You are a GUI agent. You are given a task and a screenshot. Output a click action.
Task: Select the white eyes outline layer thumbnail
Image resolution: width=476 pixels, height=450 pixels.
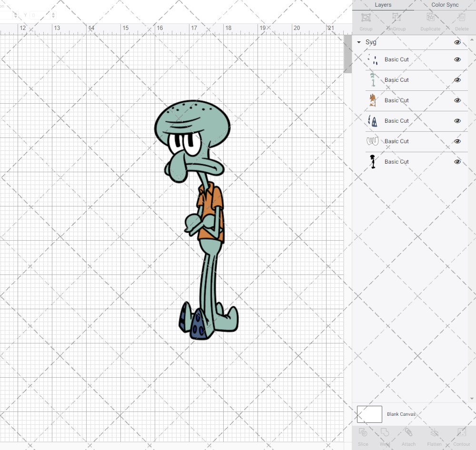[x=373, y=141]
